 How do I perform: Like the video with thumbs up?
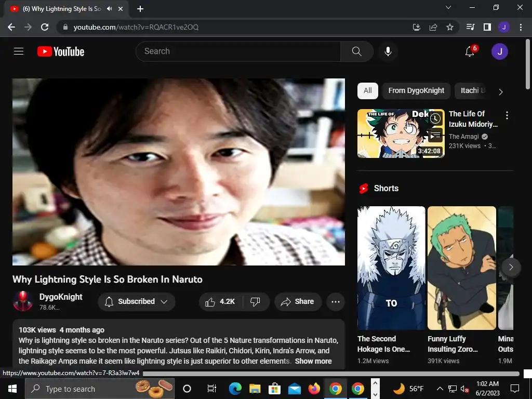[220, 302]
